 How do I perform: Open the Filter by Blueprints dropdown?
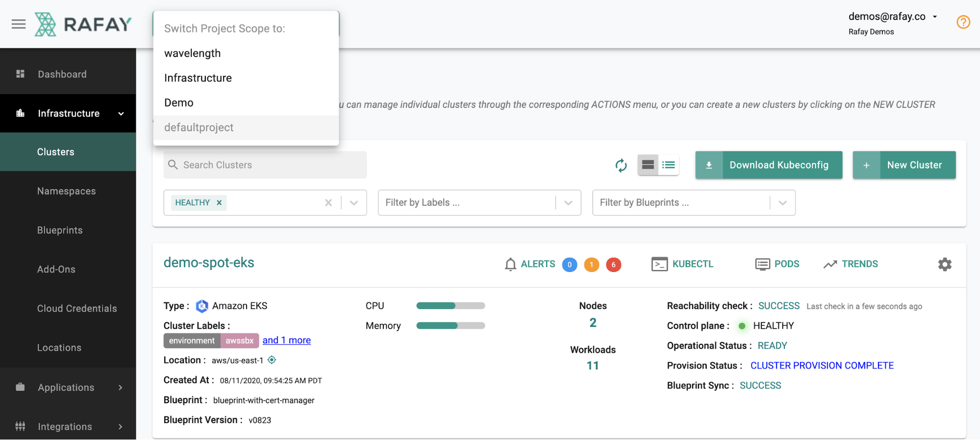(783, 202)
